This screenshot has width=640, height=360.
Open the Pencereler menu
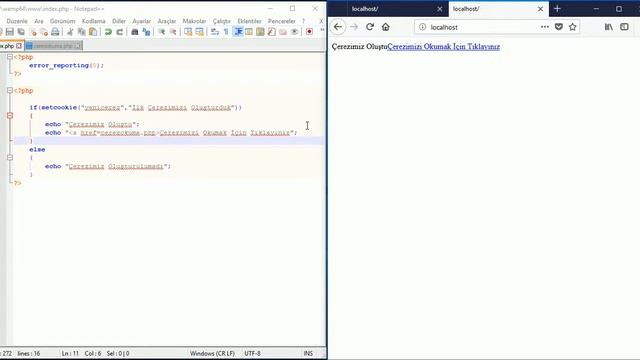coord(282,21)
